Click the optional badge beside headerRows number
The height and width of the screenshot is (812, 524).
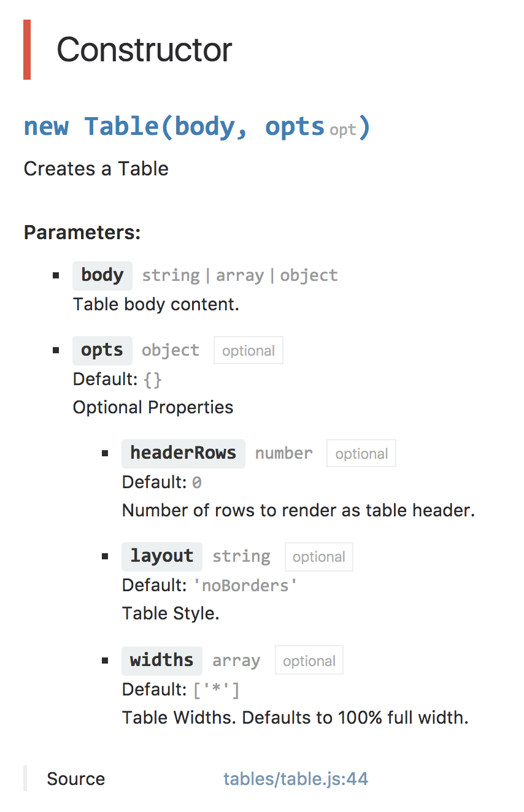(361, 454)
